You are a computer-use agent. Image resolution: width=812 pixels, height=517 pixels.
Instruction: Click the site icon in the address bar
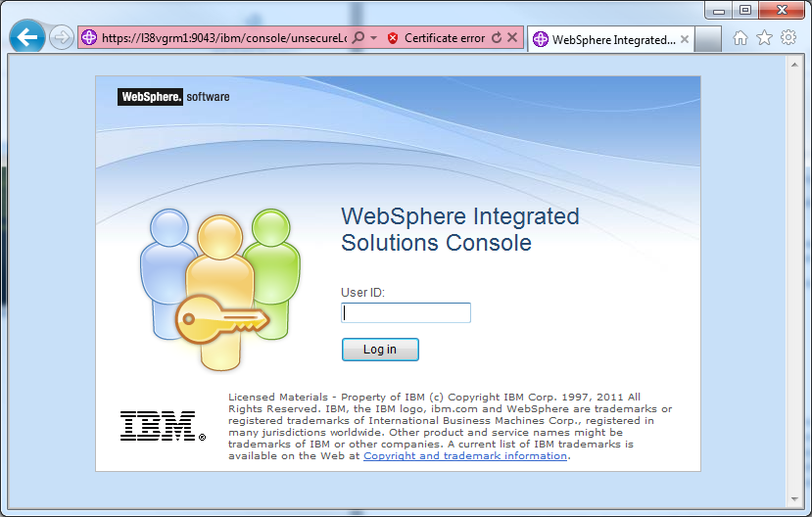tap(89, 37)
